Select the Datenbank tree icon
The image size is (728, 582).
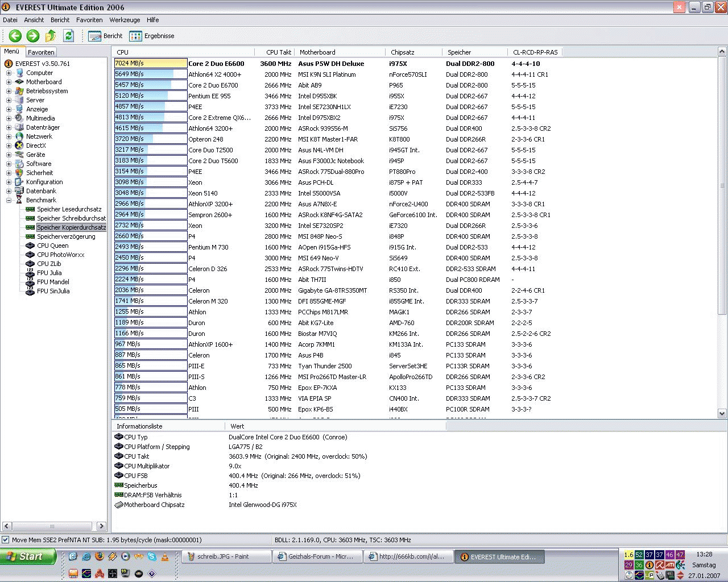click(x=19, y=191)
